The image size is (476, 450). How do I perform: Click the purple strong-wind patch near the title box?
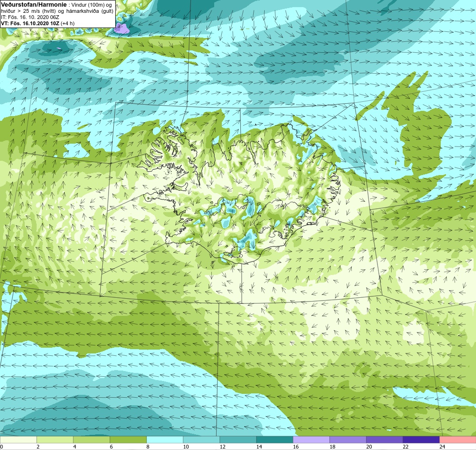122,28
